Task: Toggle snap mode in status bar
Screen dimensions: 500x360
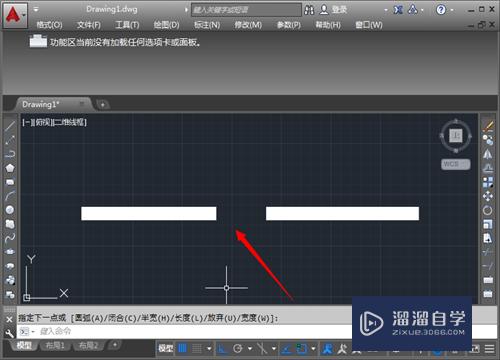Action: coord(197,349)
